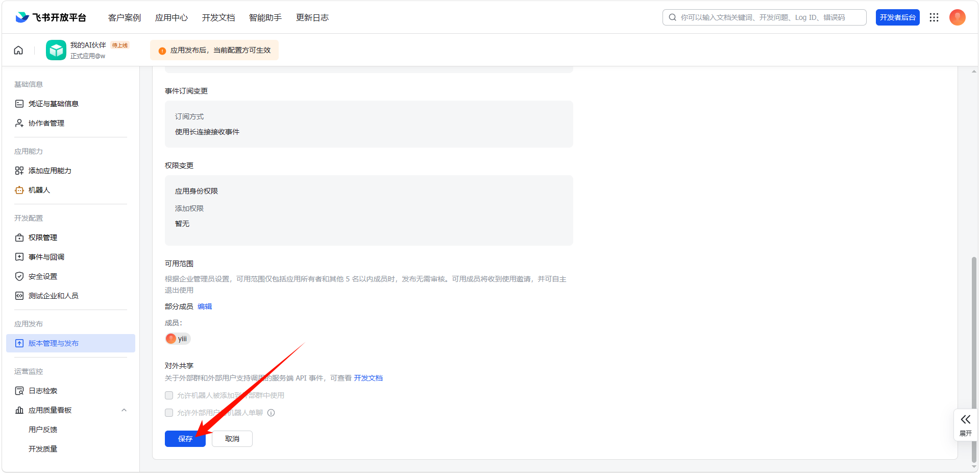Click the scrollbar down arrow
The image size is (980, 474).
click(974, 467)
